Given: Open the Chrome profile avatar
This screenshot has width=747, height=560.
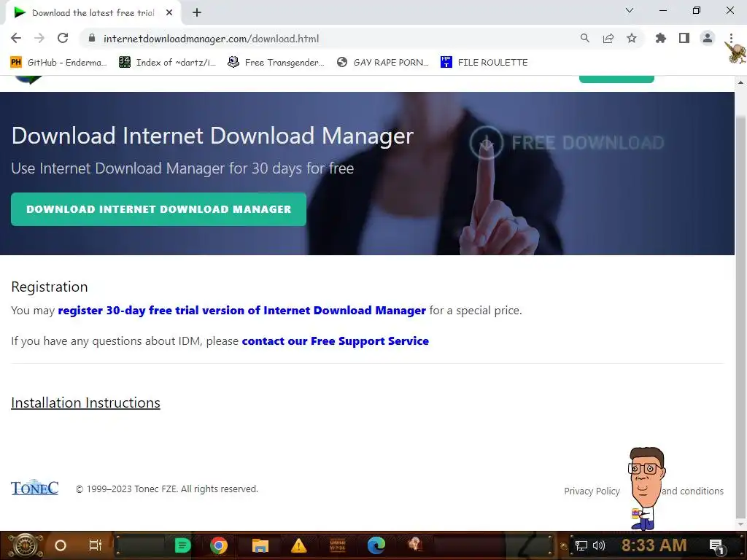Looking at the screenshot, I should [708, 38].
